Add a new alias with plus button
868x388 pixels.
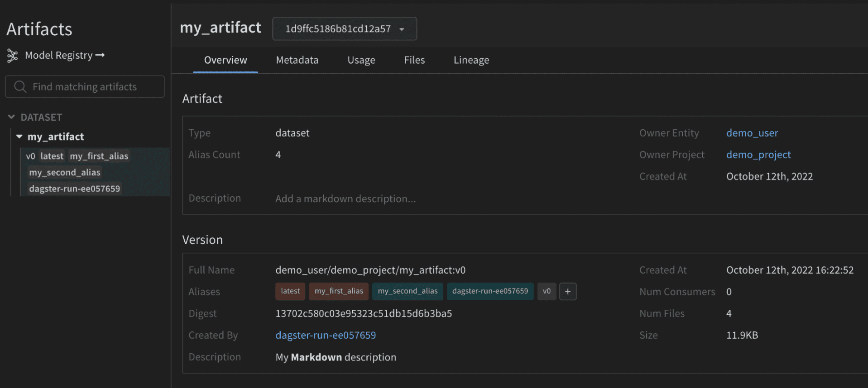point(568,291)
